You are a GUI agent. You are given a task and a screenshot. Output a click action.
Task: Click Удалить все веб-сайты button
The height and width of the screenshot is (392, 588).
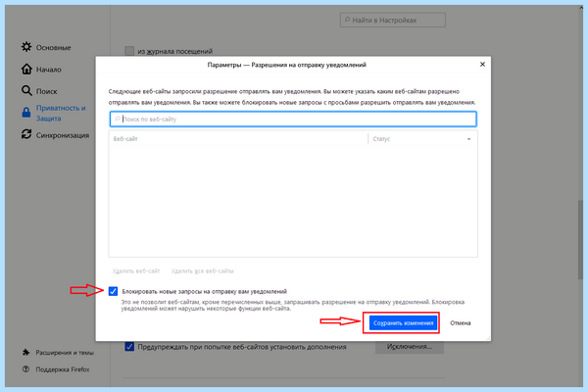tap(202, 270)
